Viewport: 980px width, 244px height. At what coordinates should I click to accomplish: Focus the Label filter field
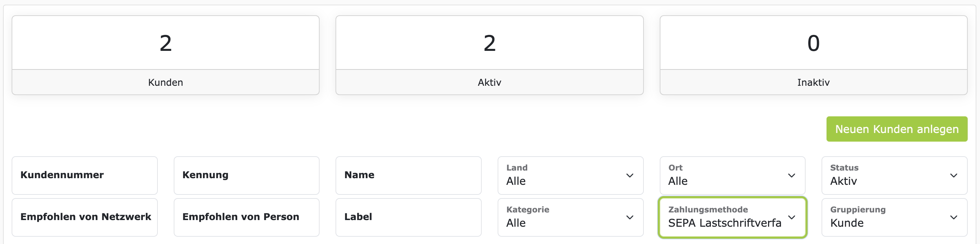point(408,217)
